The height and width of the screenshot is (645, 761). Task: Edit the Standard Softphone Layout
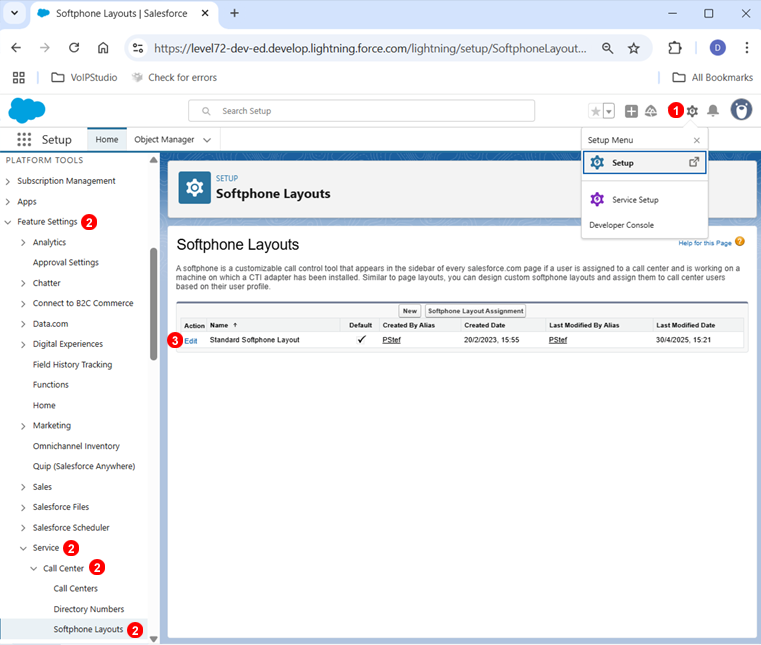(x=191, y=341)
